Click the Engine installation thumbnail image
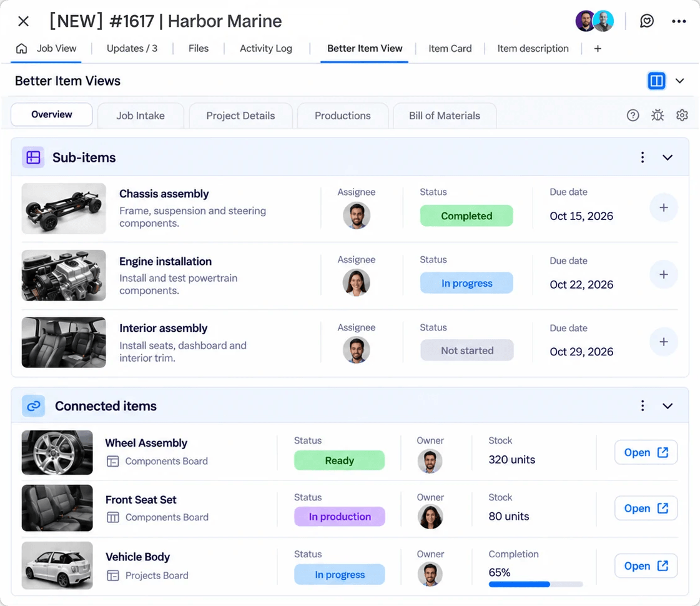Screen dimensions: 700x606 [64, 275]
